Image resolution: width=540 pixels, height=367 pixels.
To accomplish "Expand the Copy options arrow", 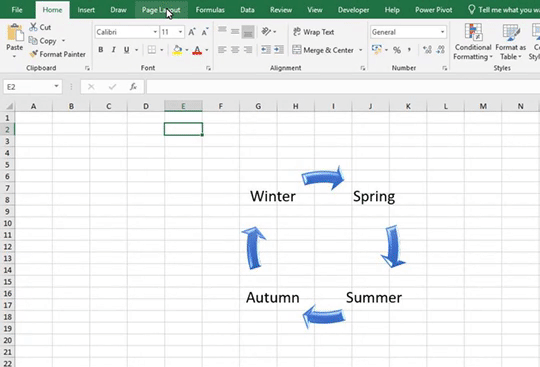I will (63, 41).
